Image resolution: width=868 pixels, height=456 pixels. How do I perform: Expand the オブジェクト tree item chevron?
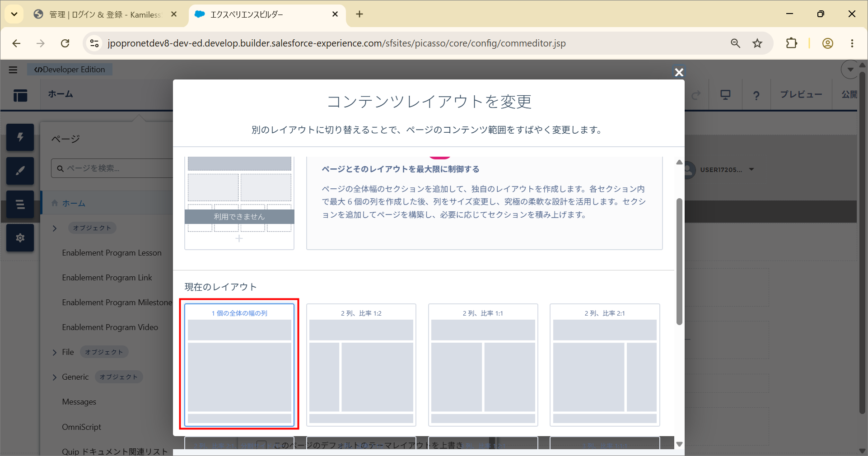(55, 228)
